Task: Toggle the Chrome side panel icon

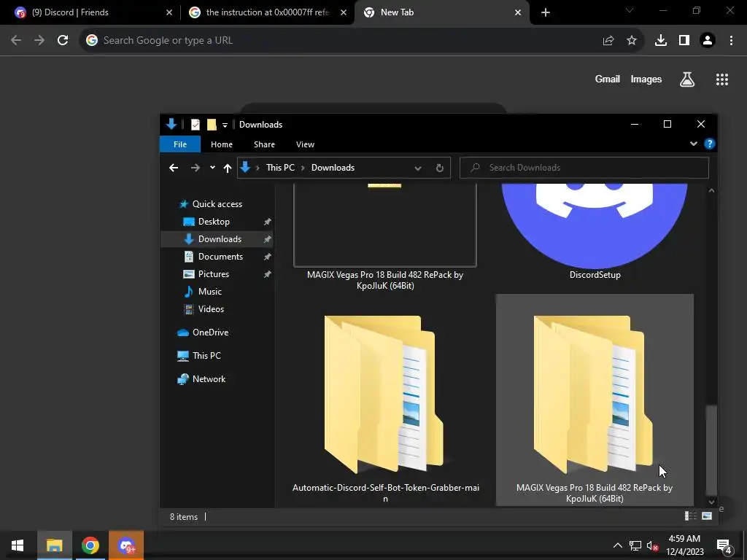Action: tap(684, 41)
